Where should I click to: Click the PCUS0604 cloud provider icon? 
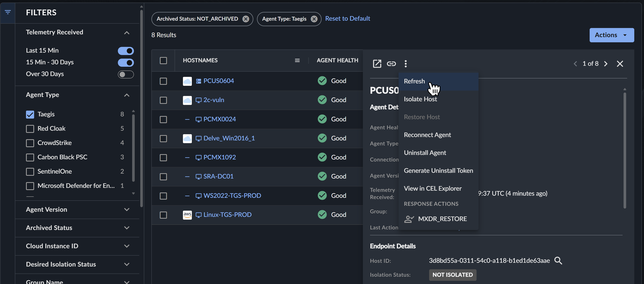187,81
